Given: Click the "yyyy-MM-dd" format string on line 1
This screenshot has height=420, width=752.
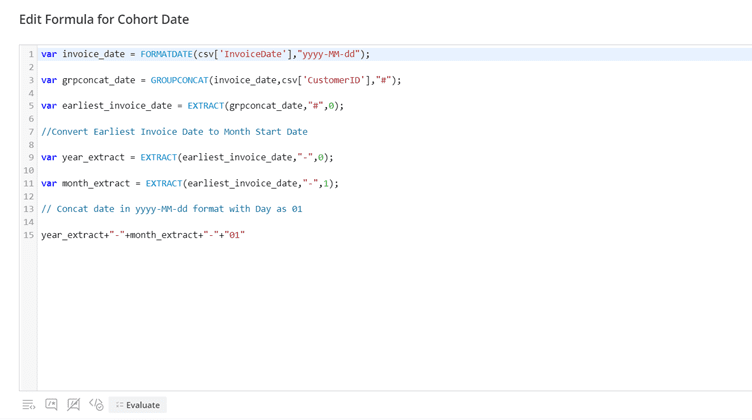Looking at the screenshot, I should tap(327, 54).
